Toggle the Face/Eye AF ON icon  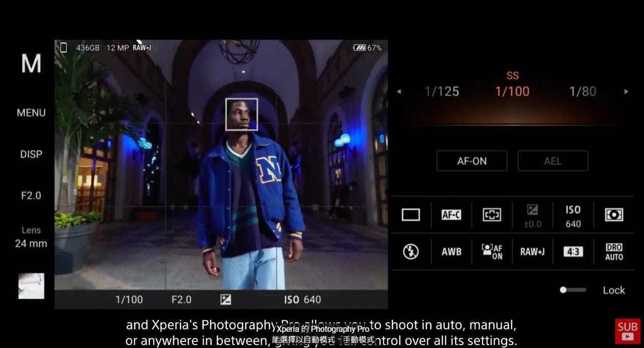(x=492, y=252)
